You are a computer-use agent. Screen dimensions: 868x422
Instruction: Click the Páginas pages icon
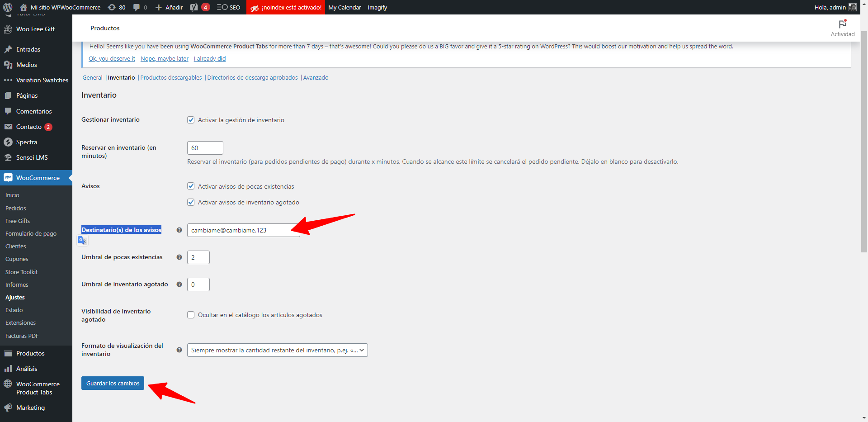[x=8, y=95]
